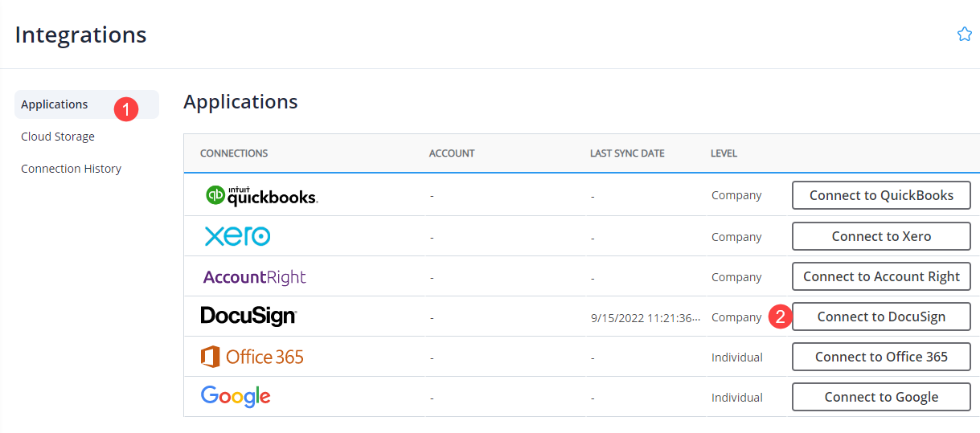This screenshot has width=980, height=433.
Task: Click Connect to DocuSign button
Action: point(881,317)
